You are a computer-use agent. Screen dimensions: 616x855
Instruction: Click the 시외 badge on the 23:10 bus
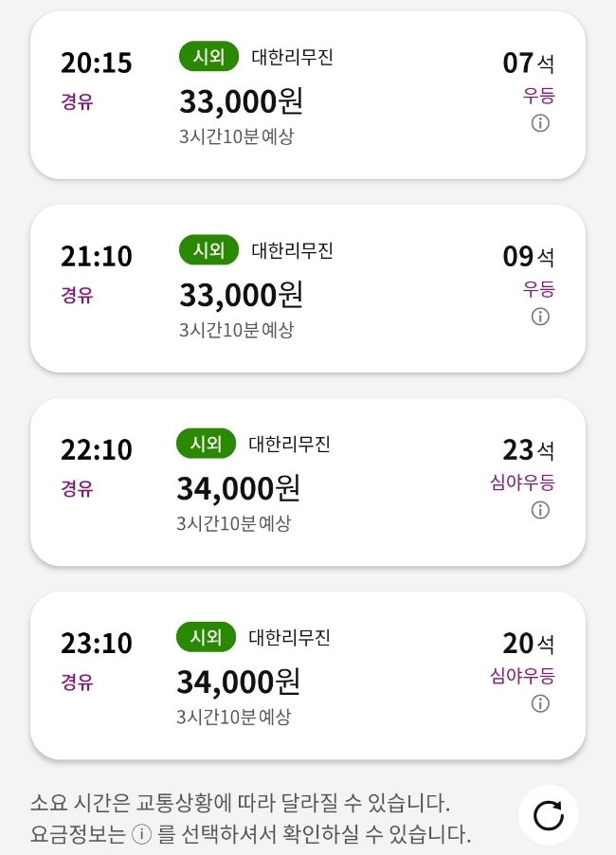(x=206, y=637)
